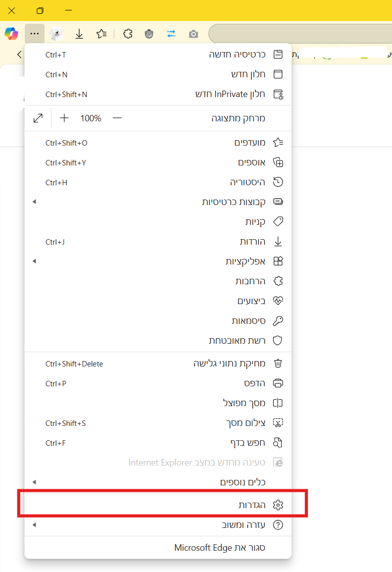Click the favorites star toolbar icon
This screenshot has height=572, width=392.
pos(101,34)
